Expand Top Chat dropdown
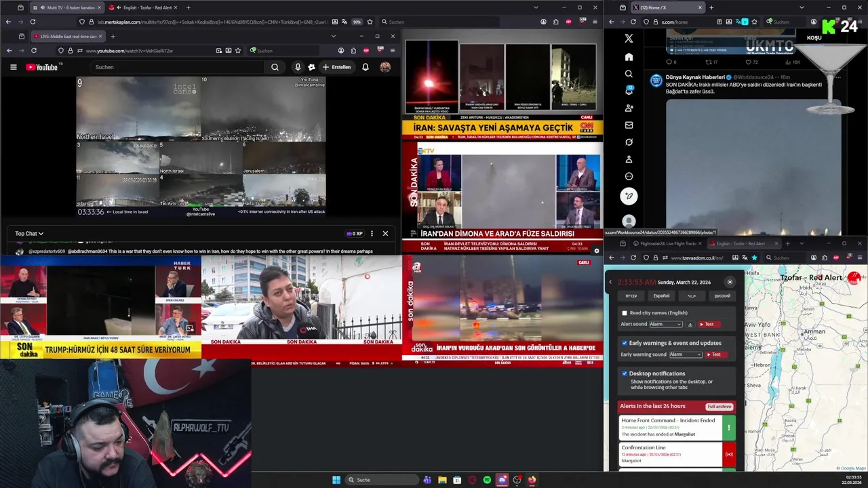 click(29, 234)
